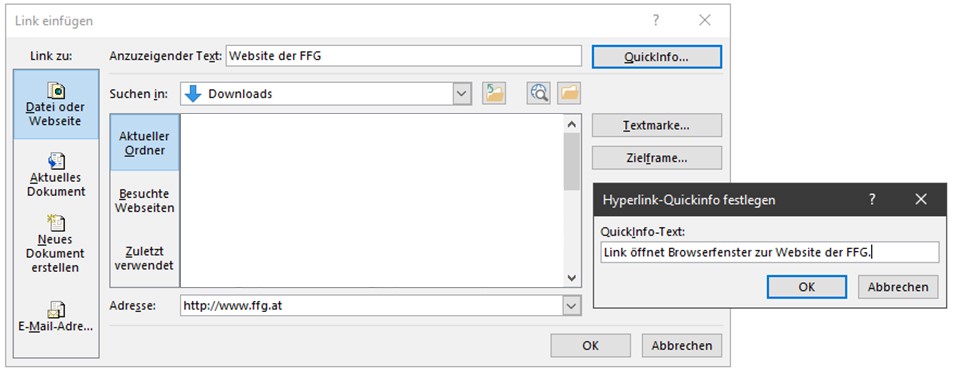Image resolution: width=957 pixels, height=377 pixels.
Task: Click help icon in Hyperlink-Quickinfo title bar
Action: 872,199
